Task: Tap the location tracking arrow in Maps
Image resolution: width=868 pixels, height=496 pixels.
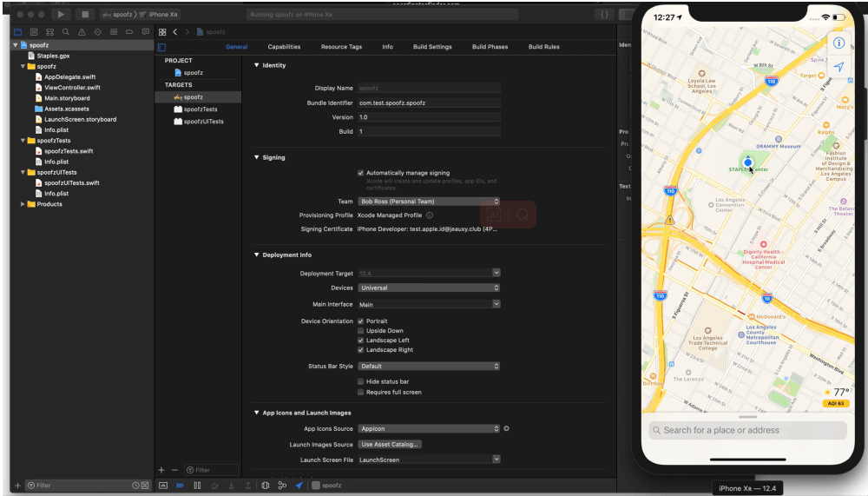Action: [838, 67]
